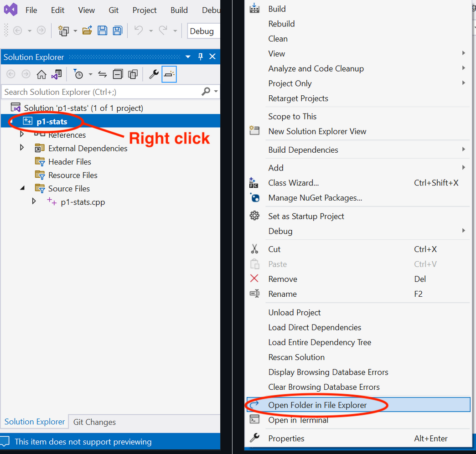Click the Collapse All icon
Image resolution: width=476 pixels, height=454 pixels.
pyautogui.click(x=118, y=74)
